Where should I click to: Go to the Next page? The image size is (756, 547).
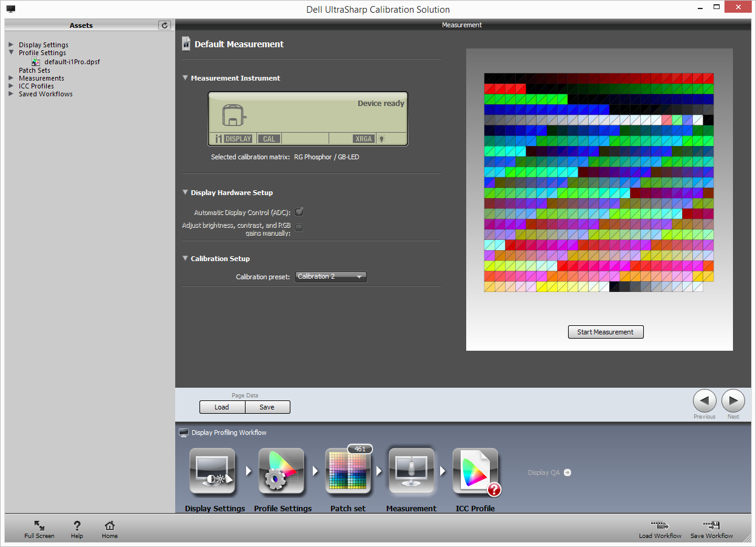click(x=734, y=401)
